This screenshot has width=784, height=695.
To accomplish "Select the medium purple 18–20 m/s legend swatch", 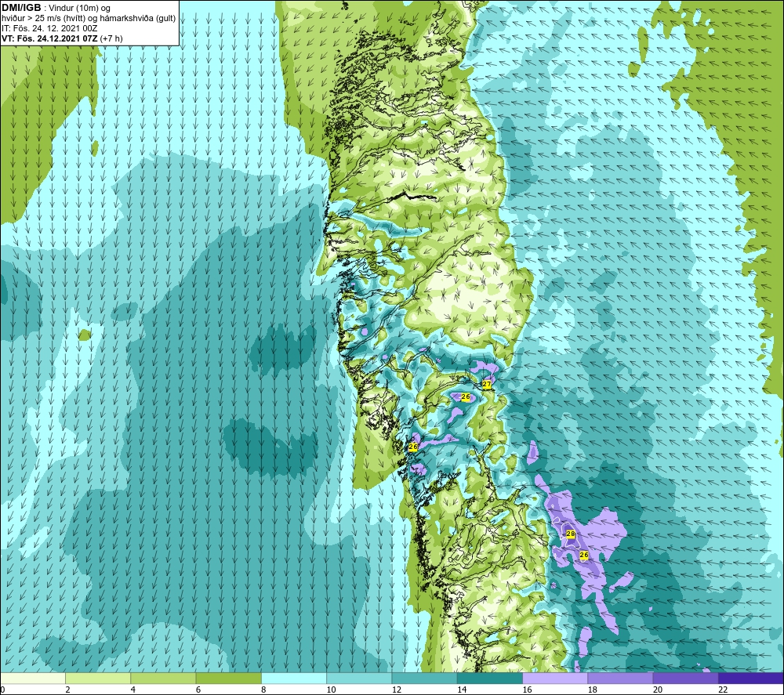I will [x=620, y=678].
